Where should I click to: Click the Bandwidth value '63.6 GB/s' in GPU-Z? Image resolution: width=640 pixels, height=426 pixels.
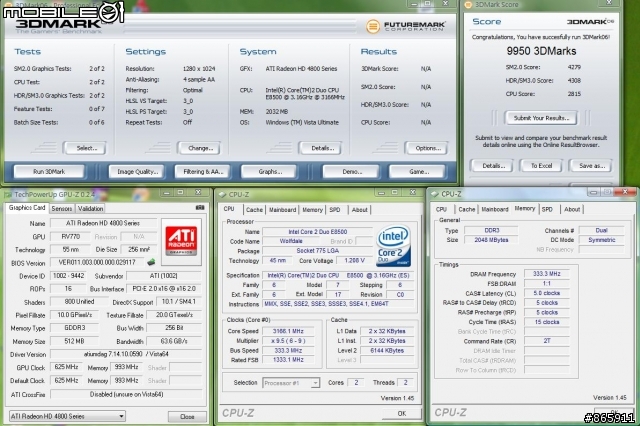[x=174, y=341]
